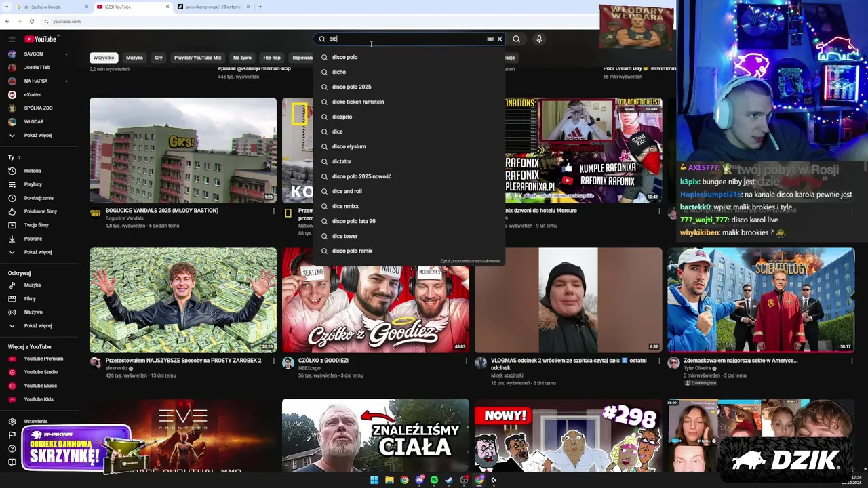This screenshot has height=488, width=868.
Task: Open options for Scientology video by Tyler Oliveira
Action: click(852, 361)
